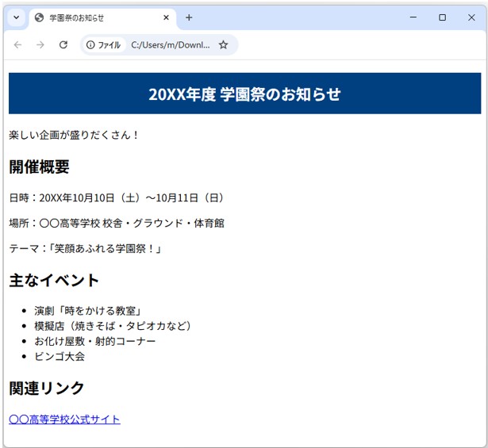Click the C:/Users/m/Downl... address field

(x=171, y=45)
